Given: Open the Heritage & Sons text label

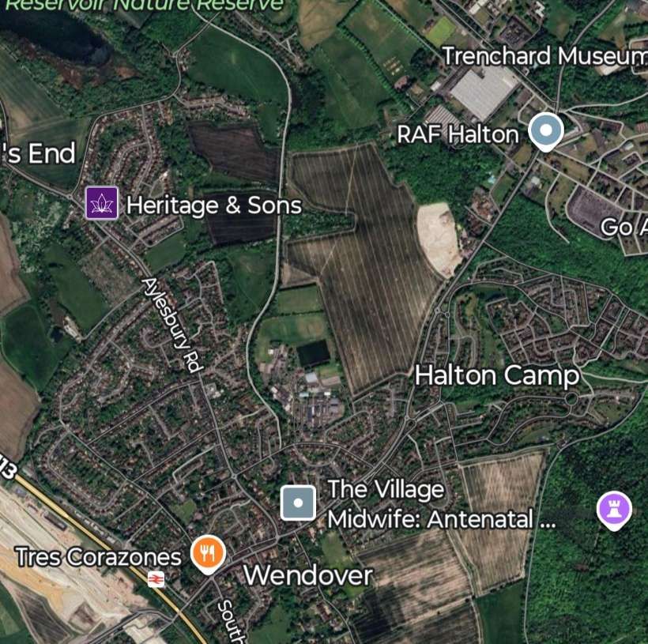Looking at the screenshot, I should coord(214,205).
